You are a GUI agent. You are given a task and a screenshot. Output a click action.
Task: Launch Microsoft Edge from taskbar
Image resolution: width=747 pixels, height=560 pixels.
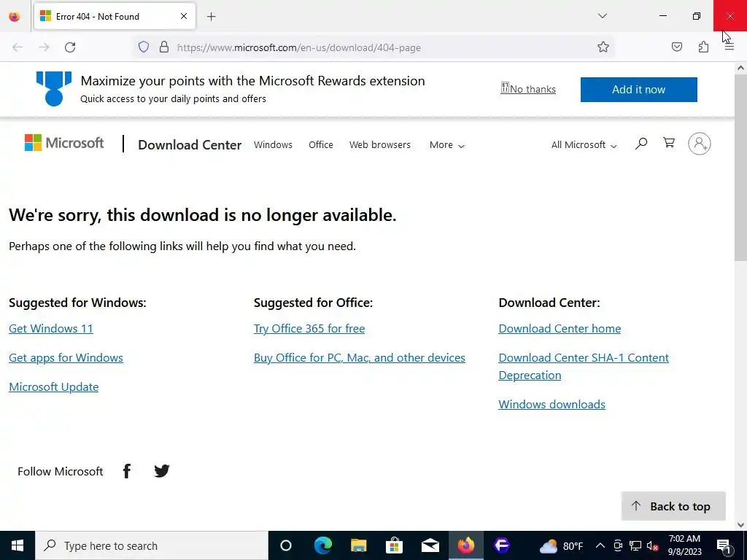tap(323, 545)
